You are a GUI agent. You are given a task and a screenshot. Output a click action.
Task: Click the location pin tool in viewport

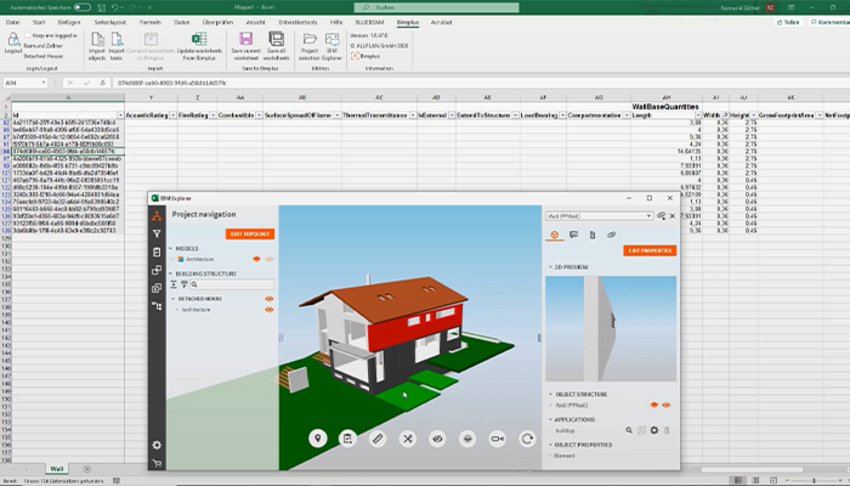pos(318,438)
